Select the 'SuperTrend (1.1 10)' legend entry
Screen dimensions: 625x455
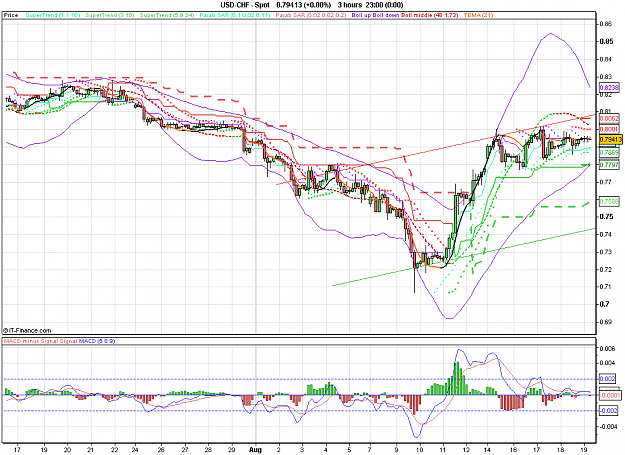tap(53, 15)
